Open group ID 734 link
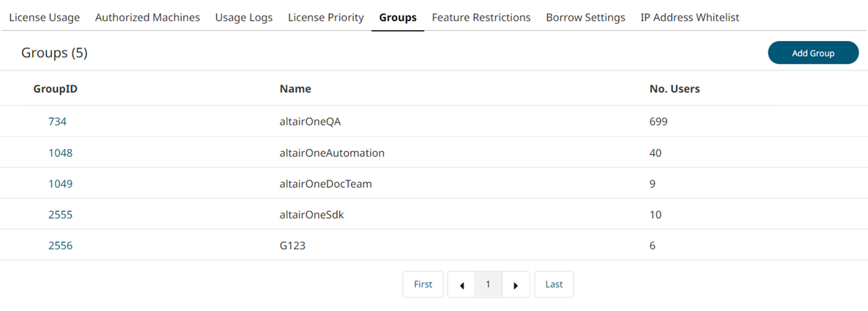The image size is (868, 311). pyautogui.click(x=57, y=122)
